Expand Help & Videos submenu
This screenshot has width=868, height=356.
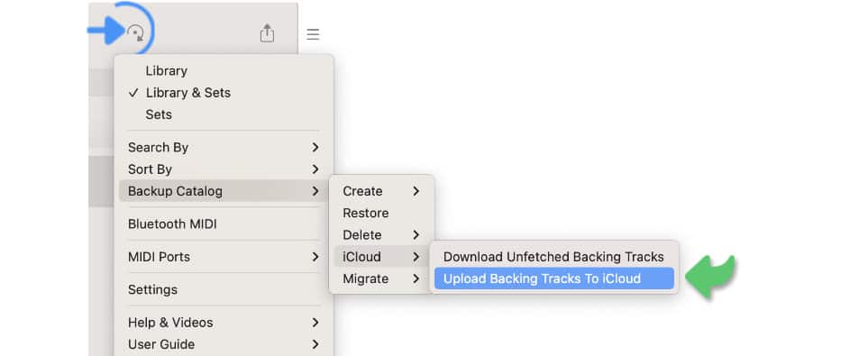(224, 323)
